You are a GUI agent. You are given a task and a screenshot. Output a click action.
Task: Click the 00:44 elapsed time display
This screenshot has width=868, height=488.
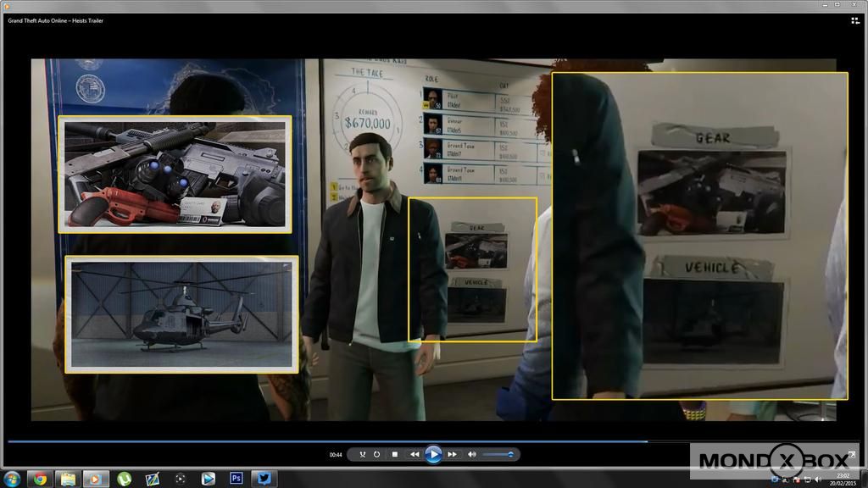click(336, 455)
